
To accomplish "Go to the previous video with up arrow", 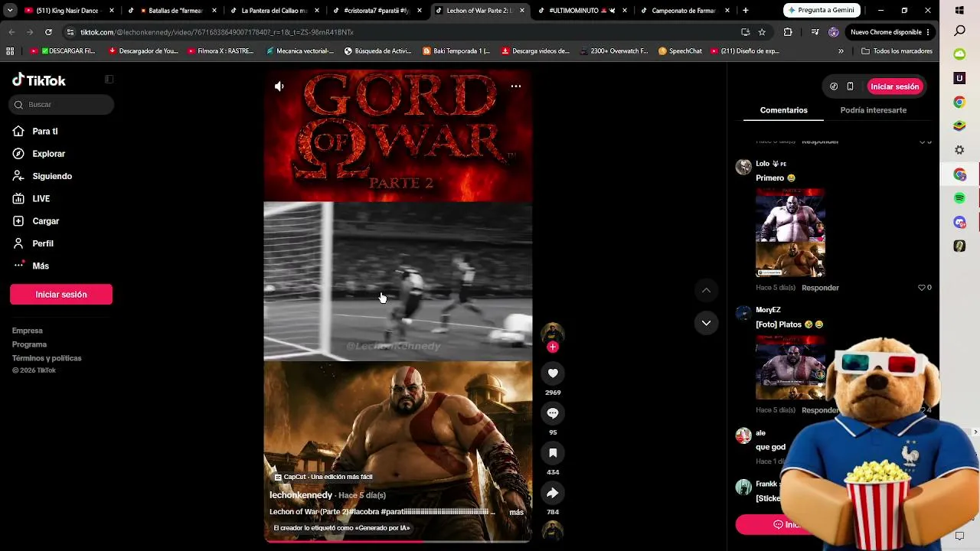I will tap(706, 290).
